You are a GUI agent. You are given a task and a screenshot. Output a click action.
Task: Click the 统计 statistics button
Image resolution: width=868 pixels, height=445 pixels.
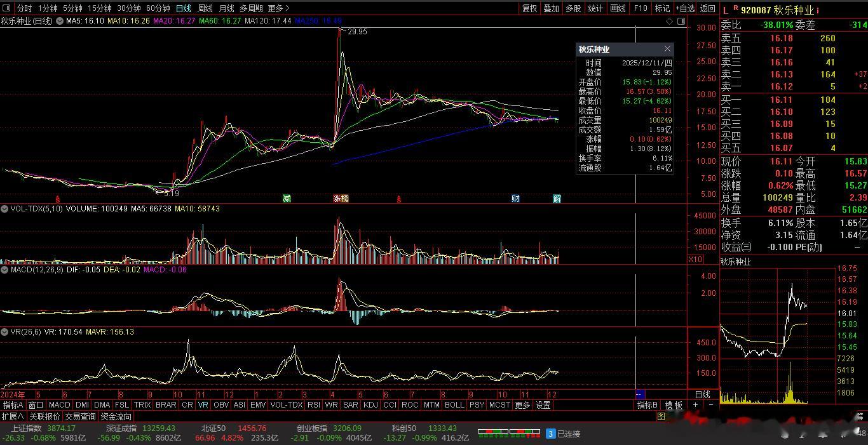click(x=595, y=8)
